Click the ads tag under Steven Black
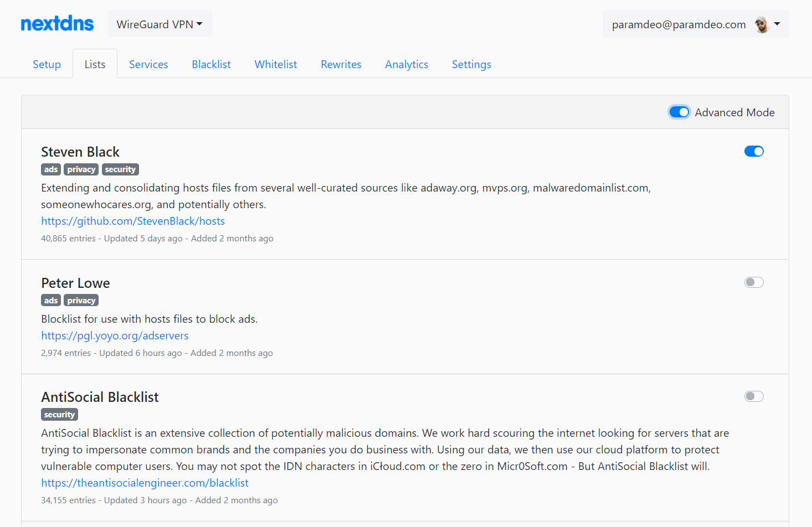Image resolution: width=812 pixels, height=527 pixels. click(51, 169)
